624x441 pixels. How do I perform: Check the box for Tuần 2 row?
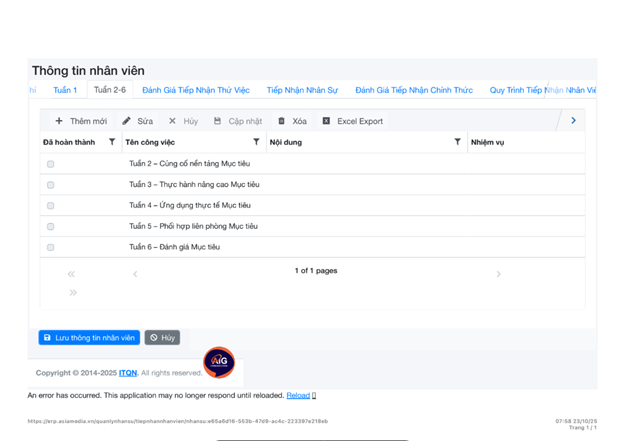(x=51, y=164)
